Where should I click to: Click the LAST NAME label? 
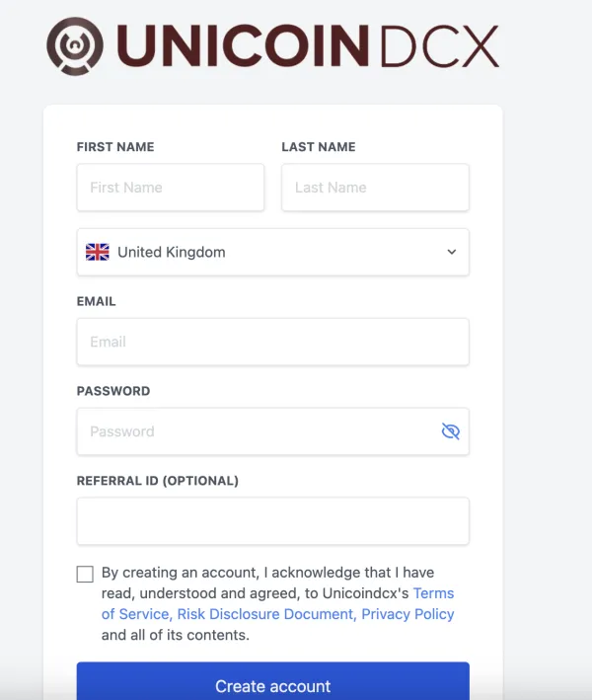click(x=319, y=147)
